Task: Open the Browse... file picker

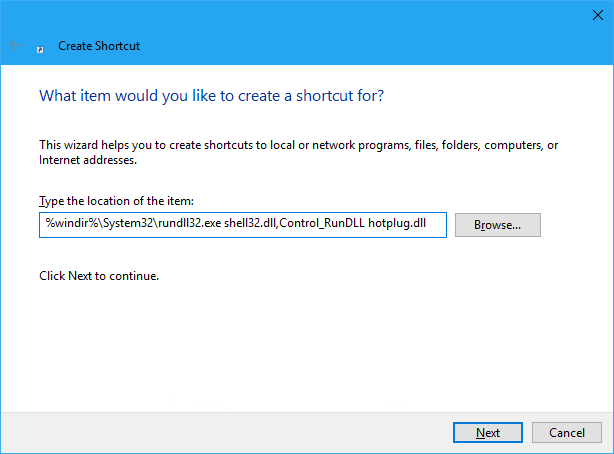Action: (498, 225)
